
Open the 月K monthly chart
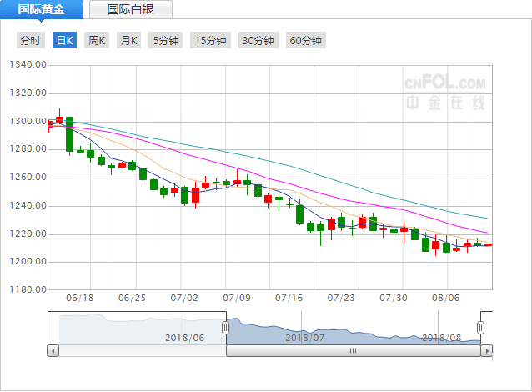coord(128,40)
